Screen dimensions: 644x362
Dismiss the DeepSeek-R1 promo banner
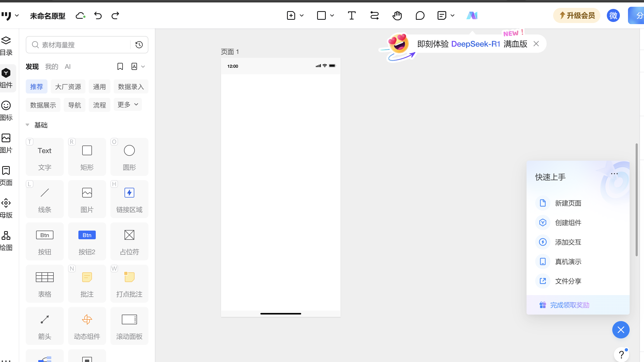pyautogui.click(x=536, y=44)
